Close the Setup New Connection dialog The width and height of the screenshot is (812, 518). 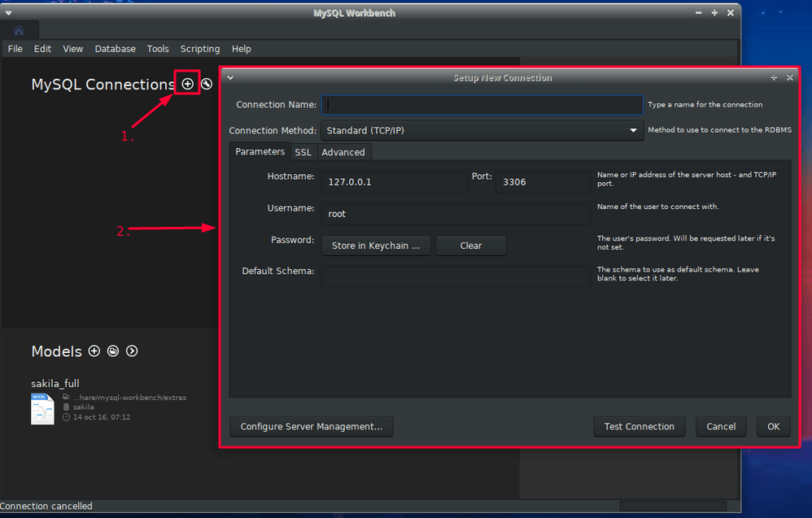790,77
